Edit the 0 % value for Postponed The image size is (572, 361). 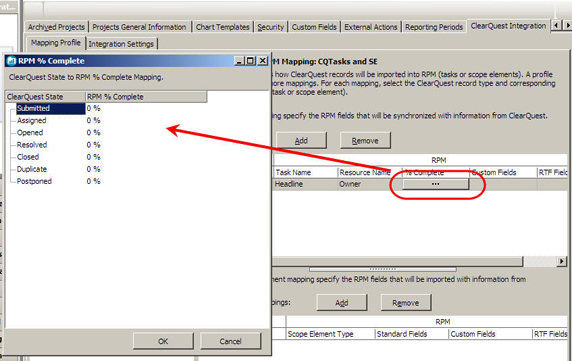[x=93, y=181]
